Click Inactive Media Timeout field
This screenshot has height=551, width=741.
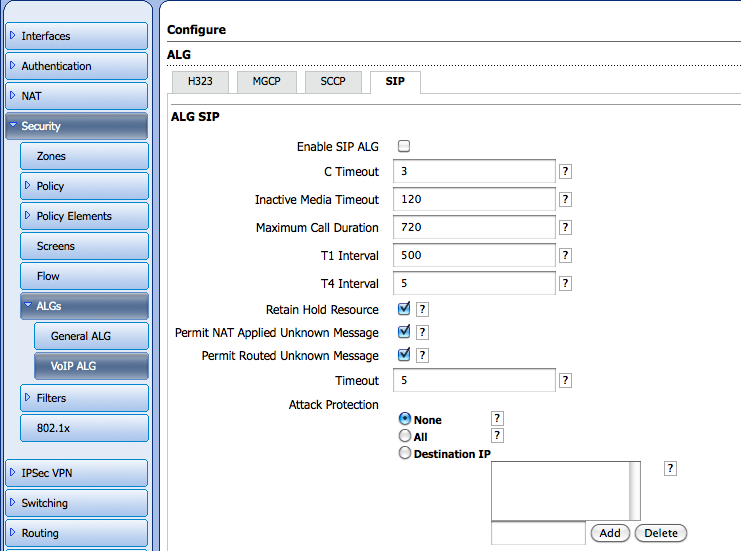coord(474,199)
